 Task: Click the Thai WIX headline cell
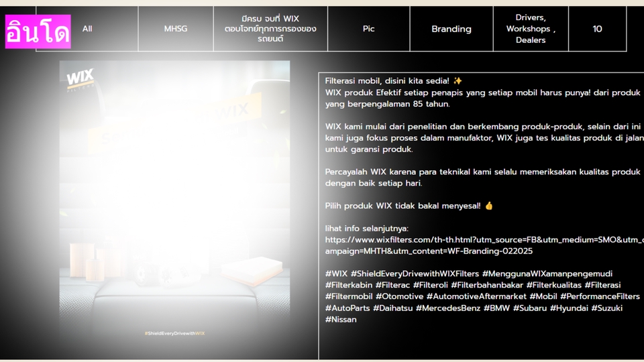(270, 29)
